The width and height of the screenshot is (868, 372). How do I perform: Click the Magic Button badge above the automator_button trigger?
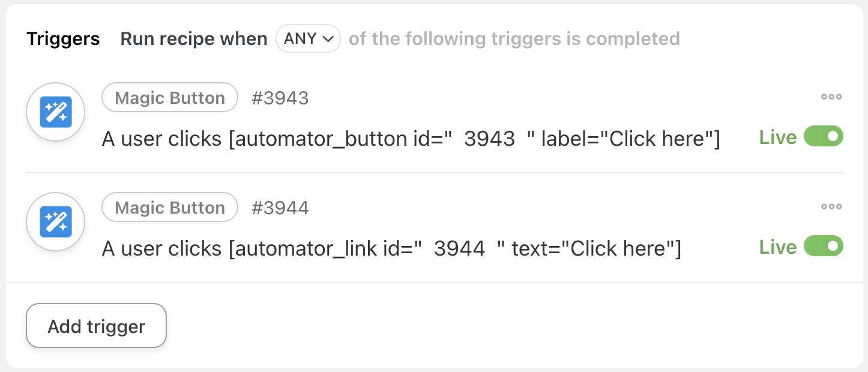170,98
